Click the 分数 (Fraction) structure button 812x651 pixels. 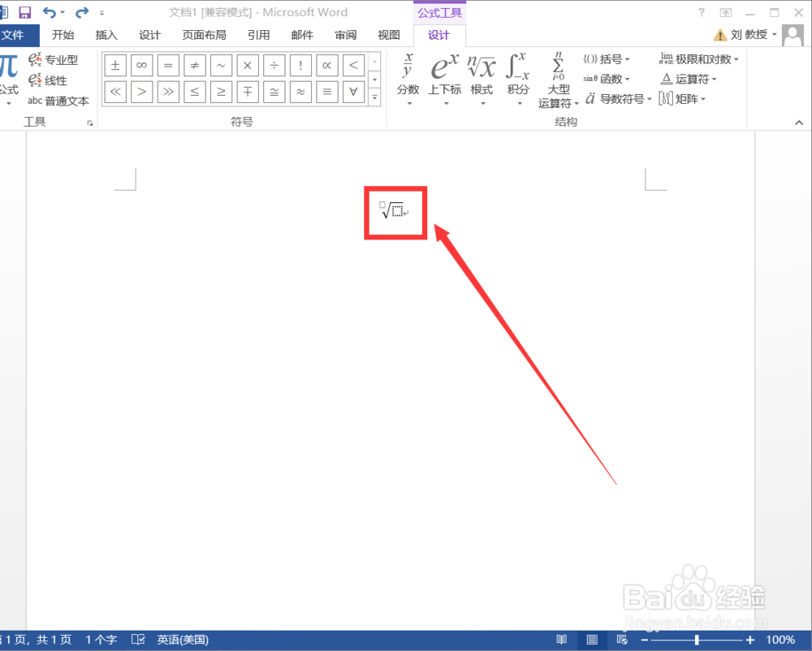coord(408,77)
